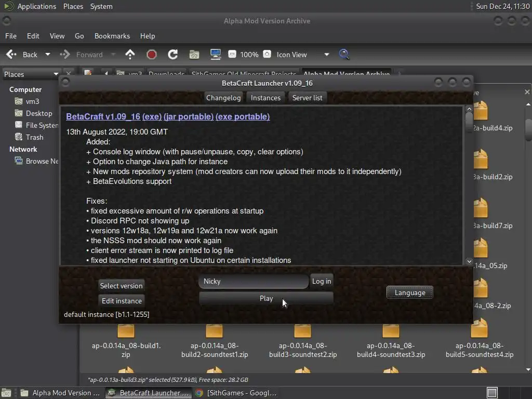Open the File menu
This screenshot has height=399, width=532.
point(11,36)
